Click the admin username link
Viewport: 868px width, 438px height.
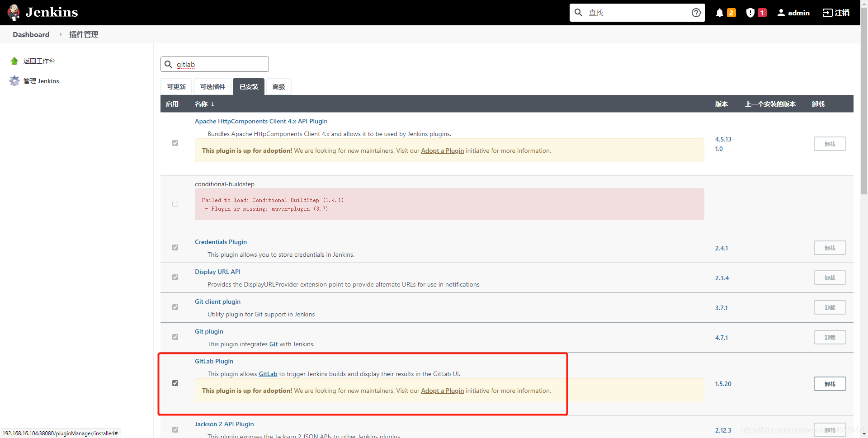(x=799, y=13)
